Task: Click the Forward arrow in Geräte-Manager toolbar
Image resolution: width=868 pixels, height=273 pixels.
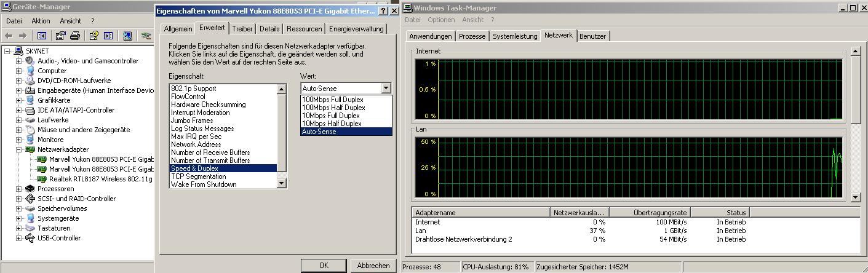Action: pos(23,36)
